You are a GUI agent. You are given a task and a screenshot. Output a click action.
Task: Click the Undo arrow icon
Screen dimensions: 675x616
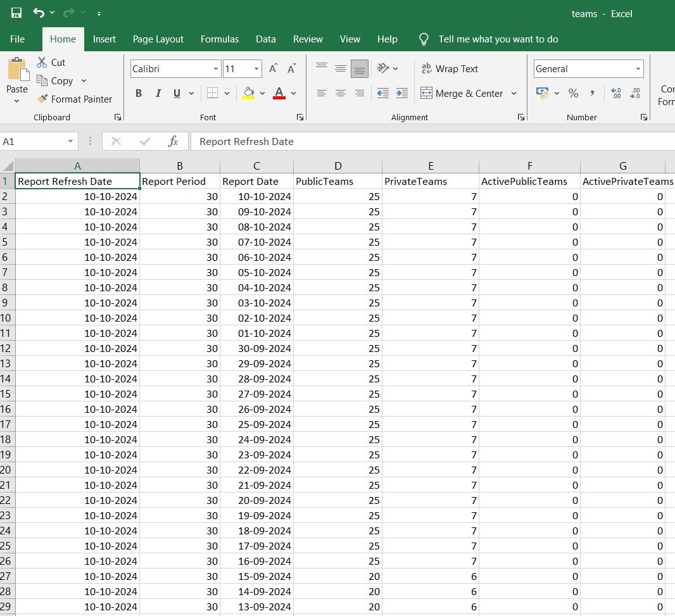tap(39, 13)
